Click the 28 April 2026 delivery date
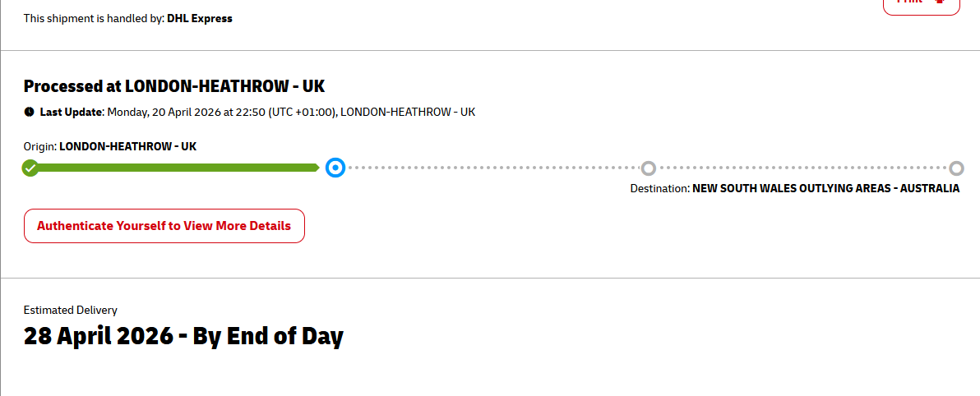980x396 pixels. [x=183, y=336]
